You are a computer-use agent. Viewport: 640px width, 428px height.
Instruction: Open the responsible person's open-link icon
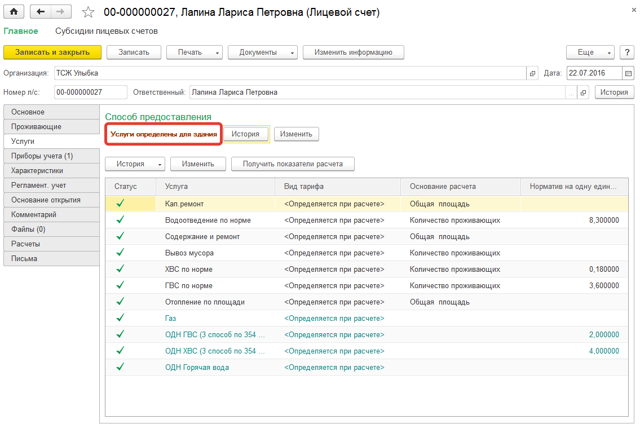pyautogui.click(x=583, y=93)
